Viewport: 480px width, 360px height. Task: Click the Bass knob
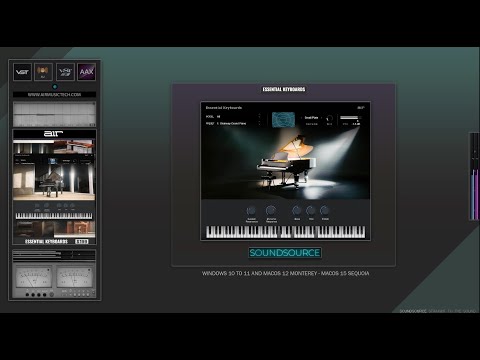pyautogui.click(x=297, y=210)
